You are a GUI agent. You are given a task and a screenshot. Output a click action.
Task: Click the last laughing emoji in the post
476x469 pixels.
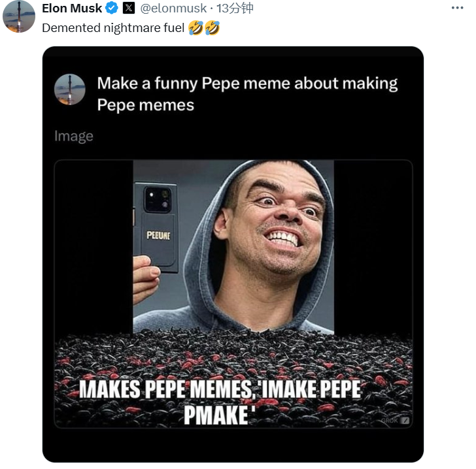tap(212, 27)
